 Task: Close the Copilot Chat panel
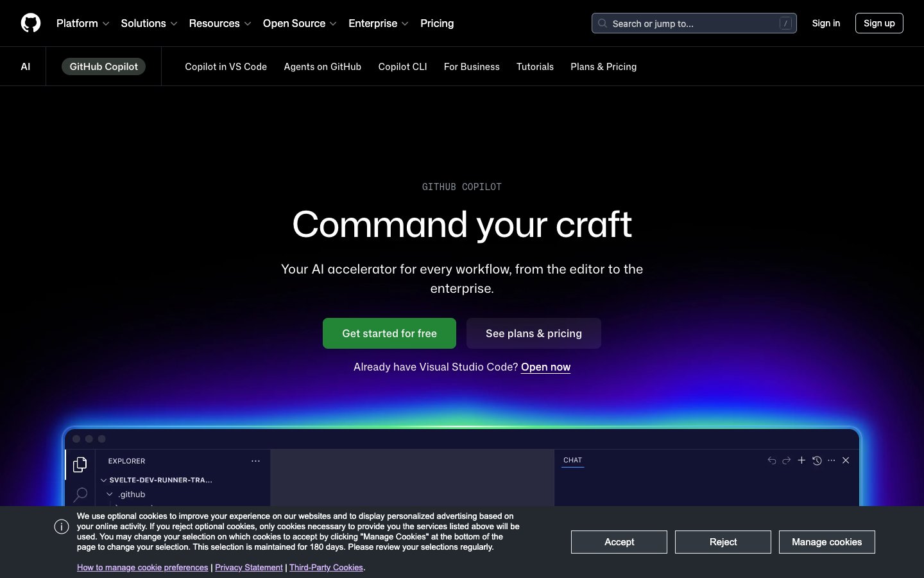(846, 460)
